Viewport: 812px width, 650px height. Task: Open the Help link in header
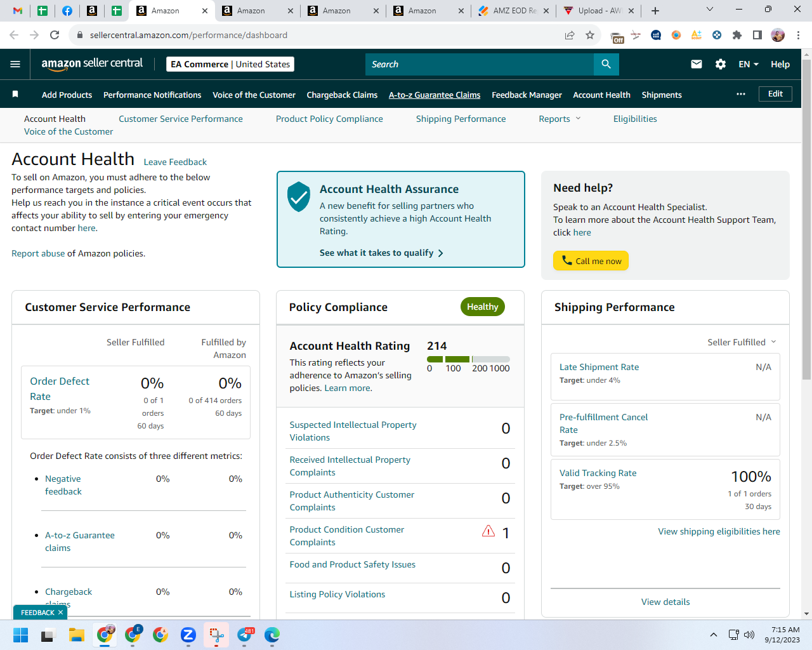tap(780, 64)
